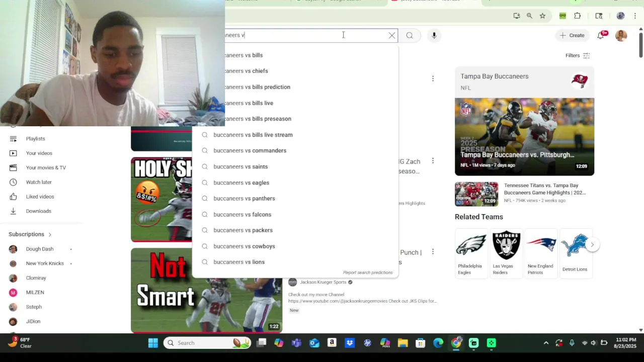This screenshot has width=644, height=362.
Task: Click the zoom magnifier icon in the address bar
Action: pyautogui.click(x=529, y=16)
